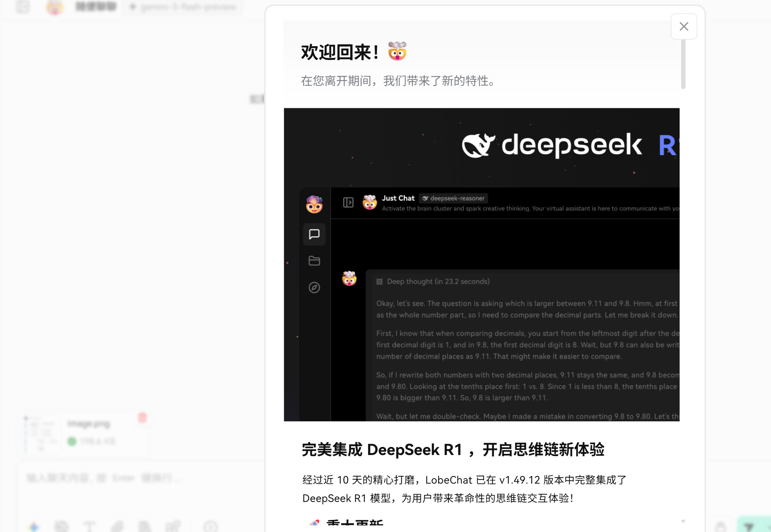Toggle the sidebar panel icon in chat header
This screenshot has height=532, width=771.
point(23,7)
